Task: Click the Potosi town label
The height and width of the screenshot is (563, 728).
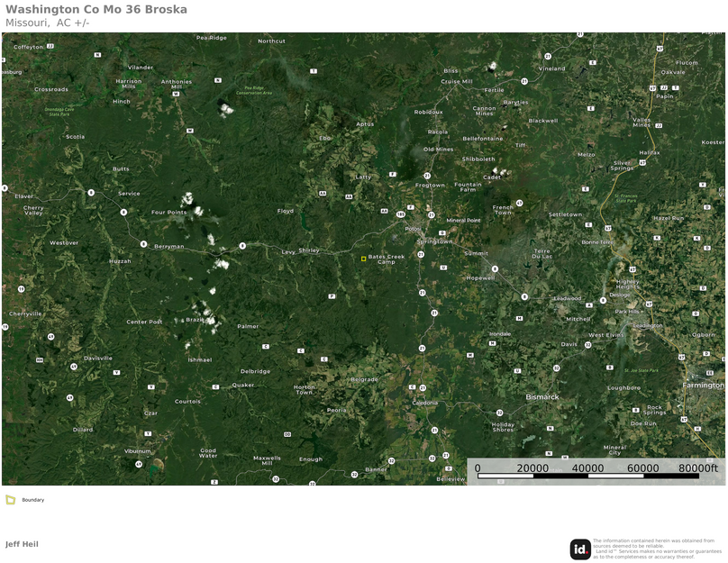Action: (413, 229)
